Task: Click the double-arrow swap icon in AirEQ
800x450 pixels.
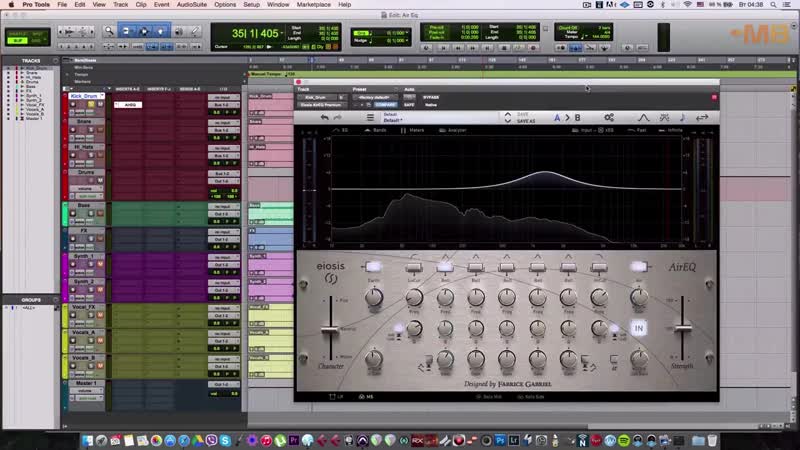Action: (x=702, y=117)
